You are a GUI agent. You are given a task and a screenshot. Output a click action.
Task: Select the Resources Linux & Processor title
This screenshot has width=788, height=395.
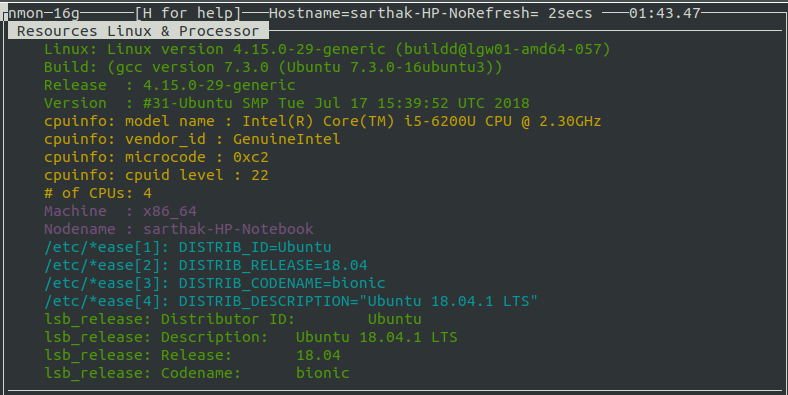(138, 31)
